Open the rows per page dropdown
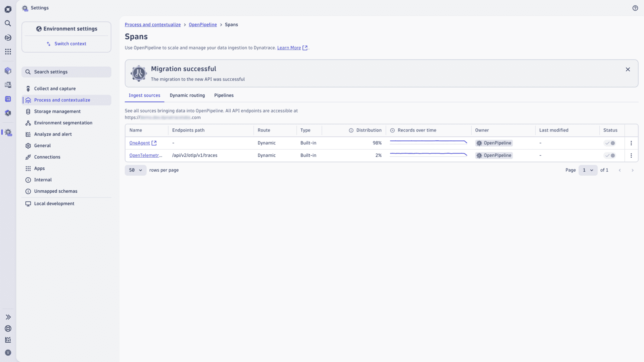 (135, 170)
